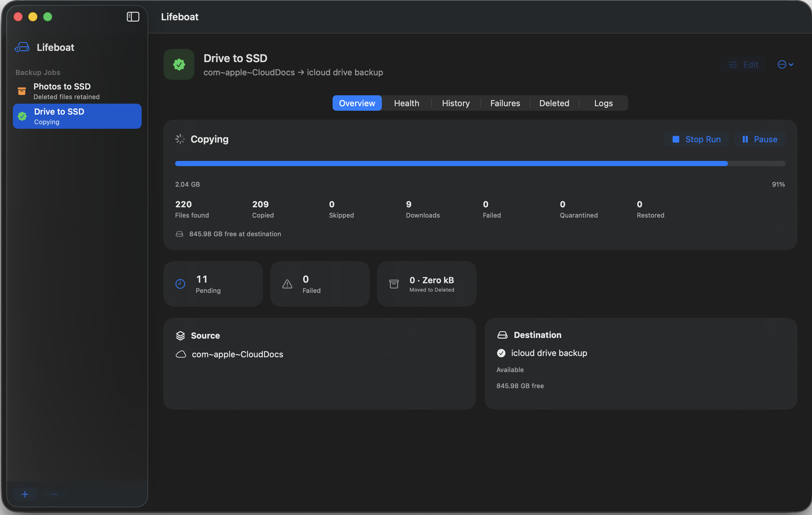Screen dimensions: 812x515
Task: Click the archive box icon on Moved to Deleted card
Action: tap(394, 284)
